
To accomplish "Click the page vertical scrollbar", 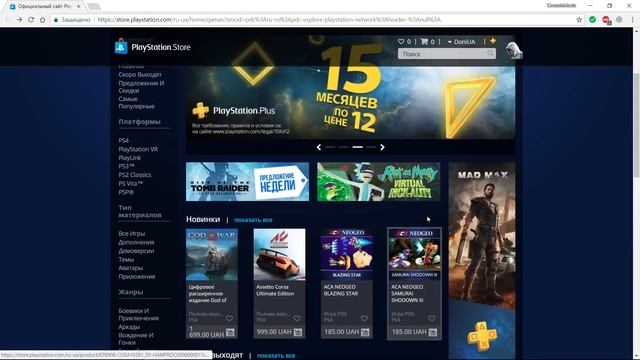I will click(636, 124).
